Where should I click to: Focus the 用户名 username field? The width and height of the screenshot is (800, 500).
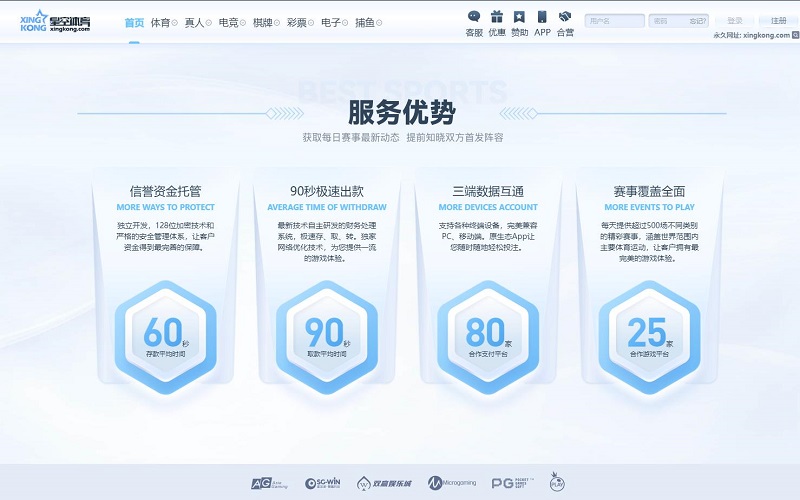(614, 21)
